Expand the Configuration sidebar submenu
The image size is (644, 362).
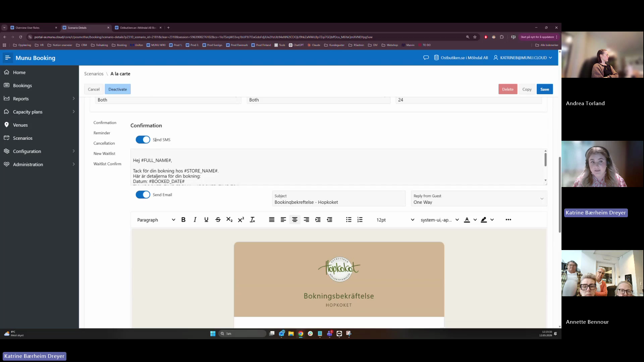coord(73,151)
